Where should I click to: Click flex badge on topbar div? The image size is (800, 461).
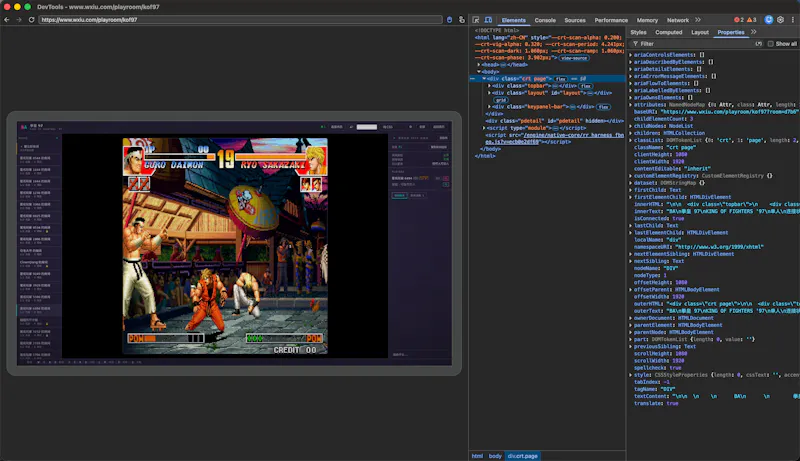(586, 86)
